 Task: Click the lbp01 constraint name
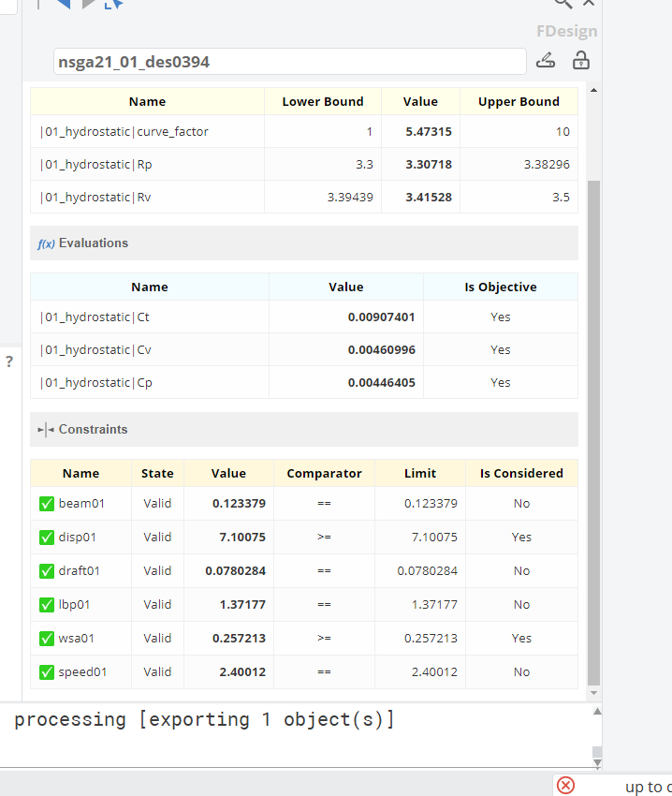74,605
